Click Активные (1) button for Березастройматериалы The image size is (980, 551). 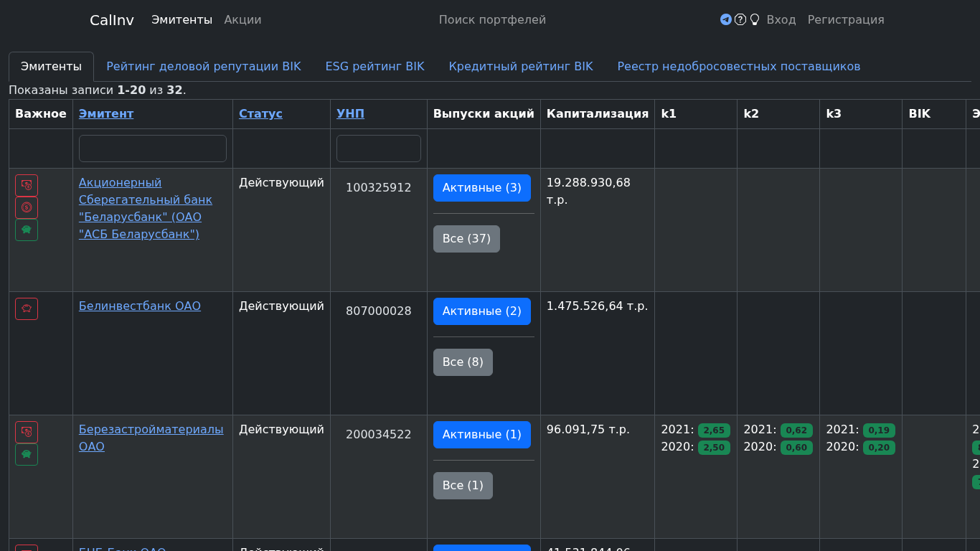(482, 435)
